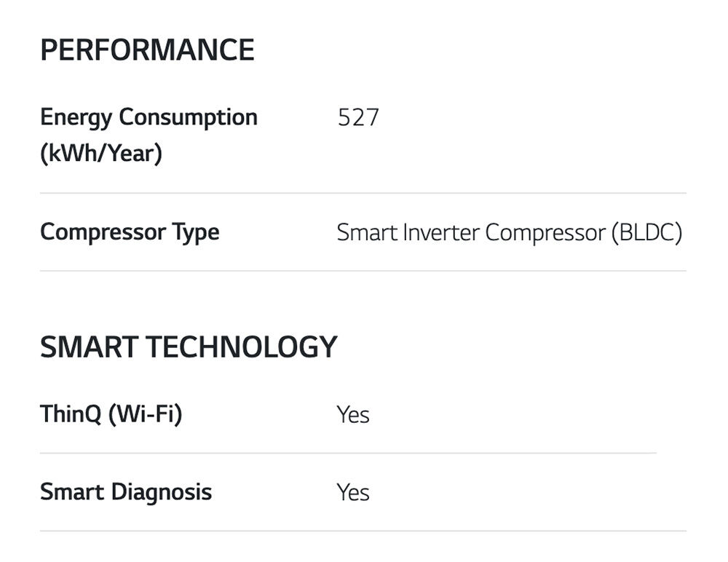This screenshot has height=562, width=728.
Task: Click the (kWh/Year) unit text
Action: [x=100, y=154]
